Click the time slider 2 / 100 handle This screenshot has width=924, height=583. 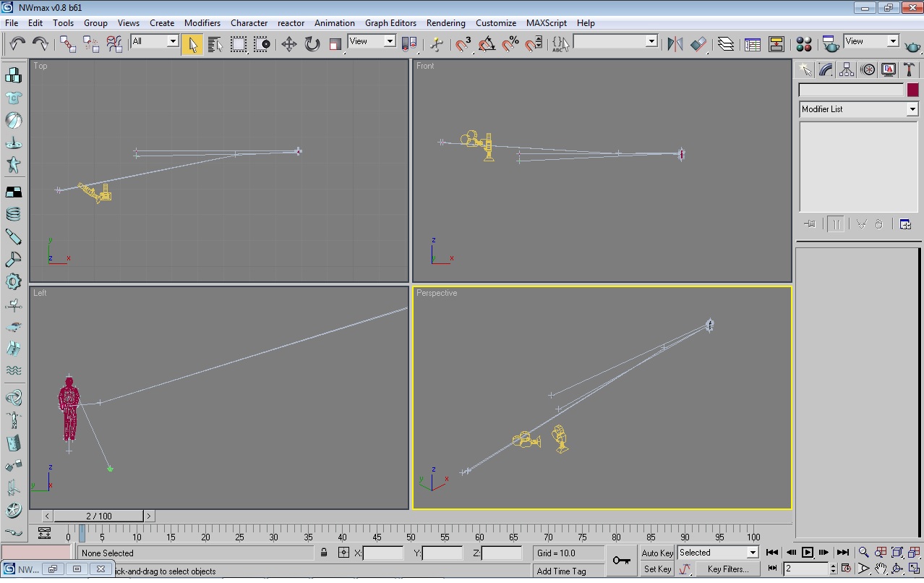tap(99, 516)
